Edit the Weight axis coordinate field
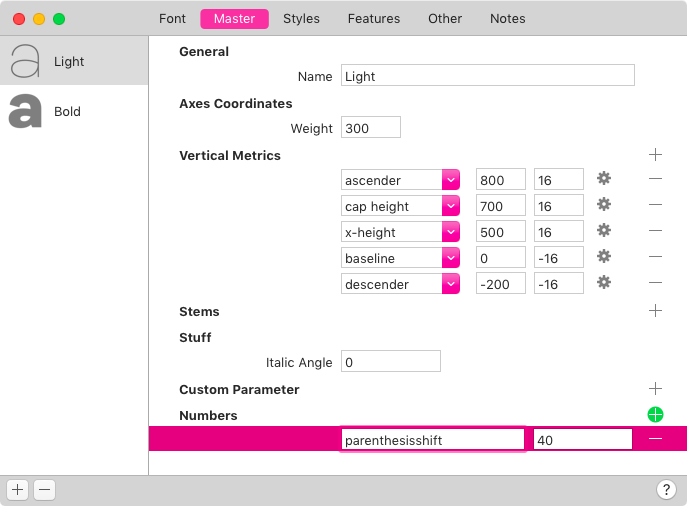Viewport: 687px width, 506px height. tap(371, 128)
